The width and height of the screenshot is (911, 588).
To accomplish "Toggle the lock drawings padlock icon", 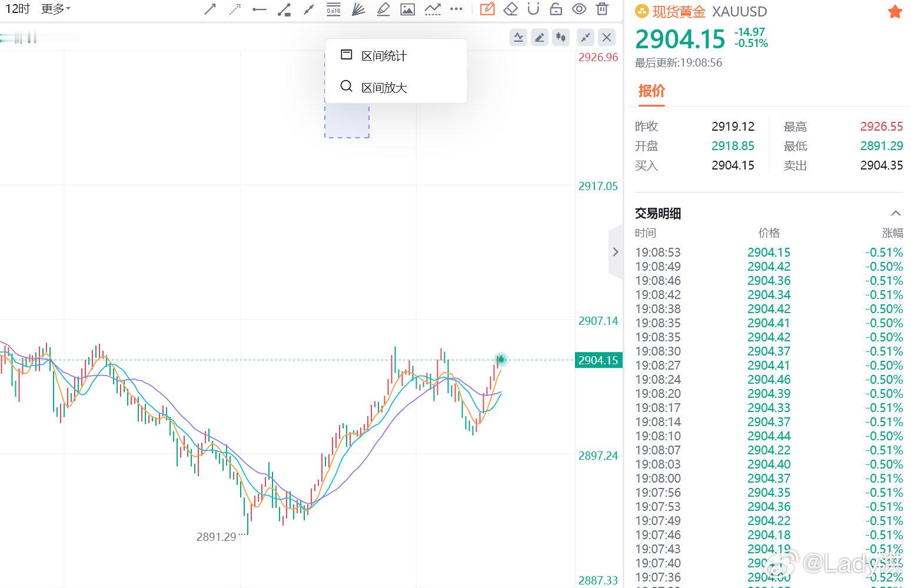I will pos(556,9).
